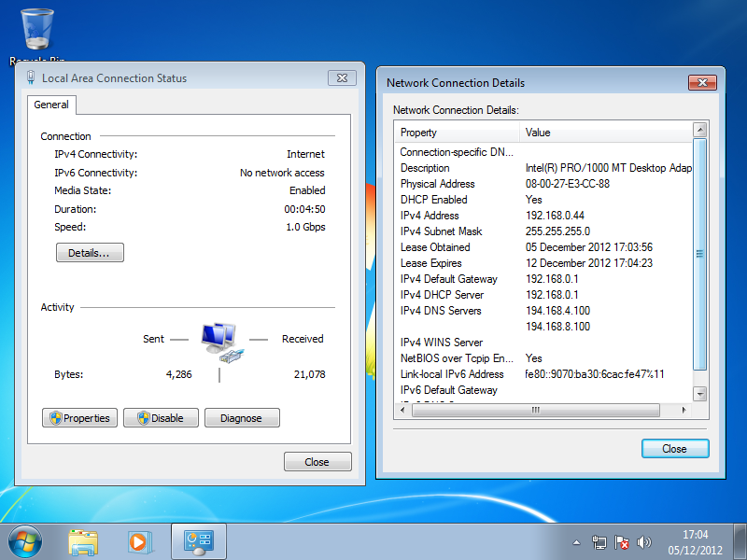Open connection Properties
The height and width of the screenshot is (560, 747).
click(78, 418)
